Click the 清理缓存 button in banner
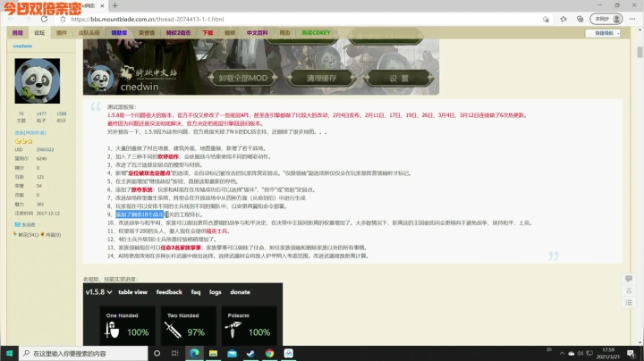This screenshot has height=361, width=644. 321,78
